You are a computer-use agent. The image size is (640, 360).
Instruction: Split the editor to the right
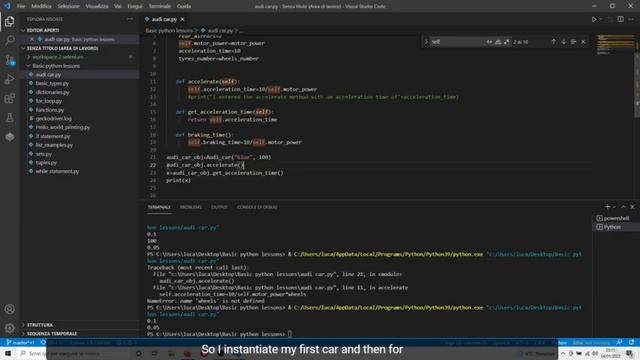[620, 19]
